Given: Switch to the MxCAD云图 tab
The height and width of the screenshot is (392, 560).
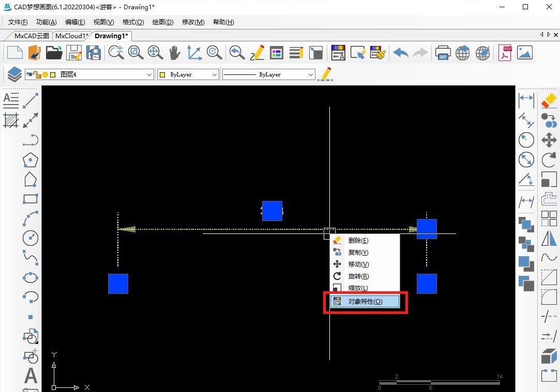Looking at the screenshot, I should coord(32,36).
